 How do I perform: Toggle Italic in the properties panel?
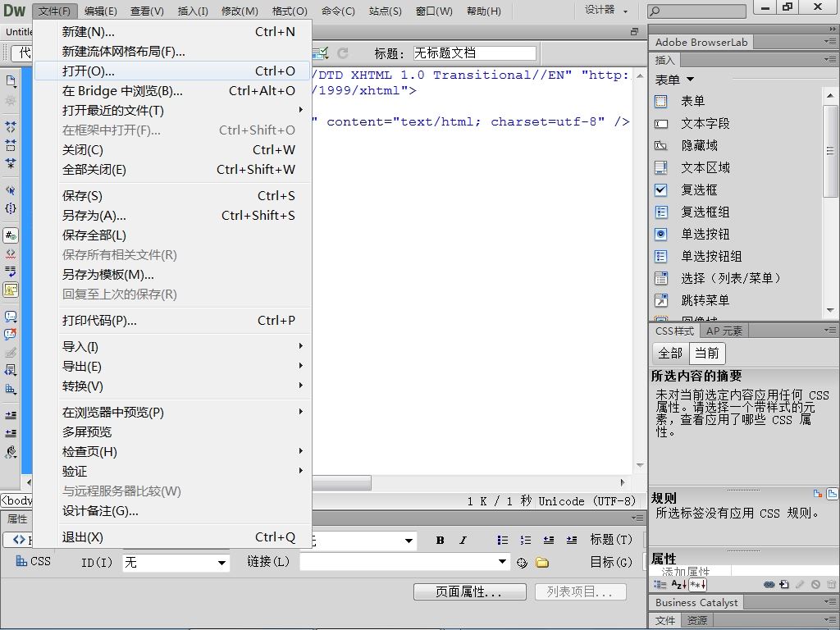coord(463,540)
